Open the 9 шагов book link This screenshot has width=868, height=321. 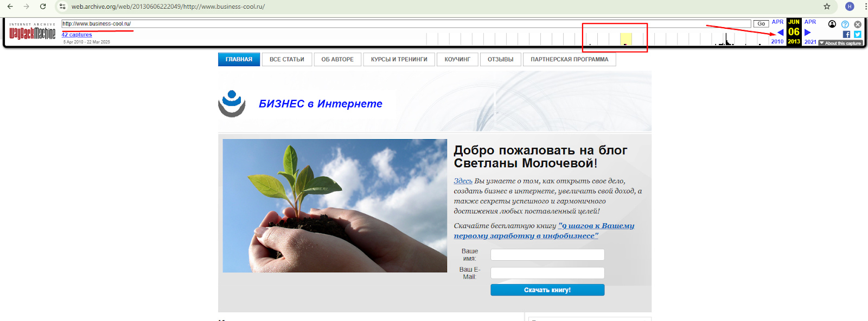pos(544,231)
